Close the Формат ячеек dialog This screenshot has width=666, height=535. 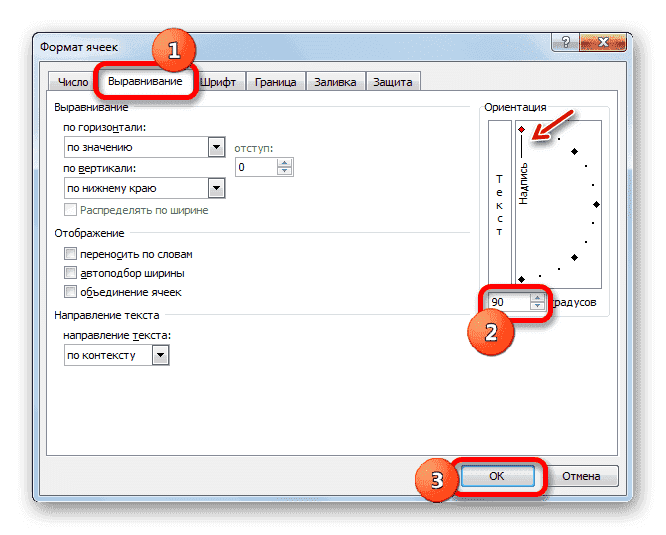(x=603, y=42)
